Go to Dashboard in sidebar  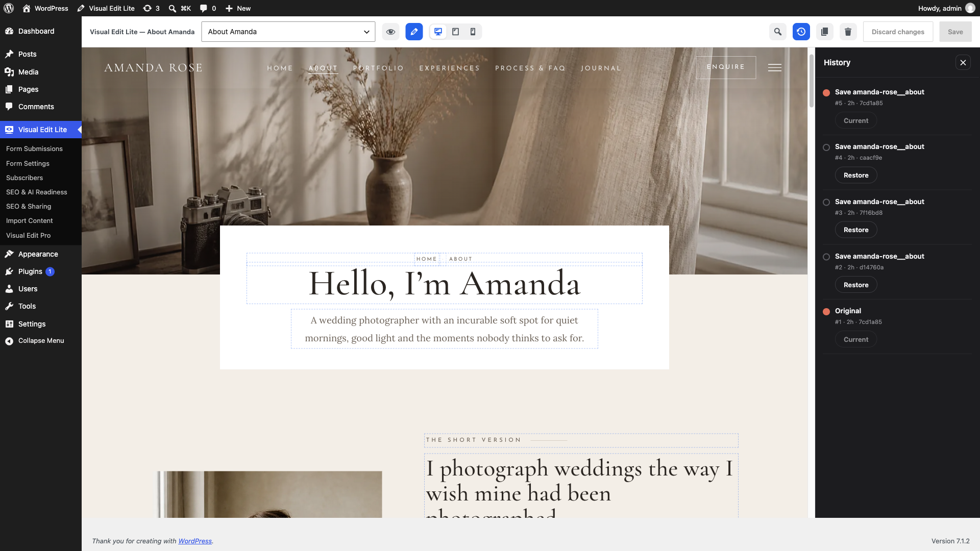(x=41, y=31)
